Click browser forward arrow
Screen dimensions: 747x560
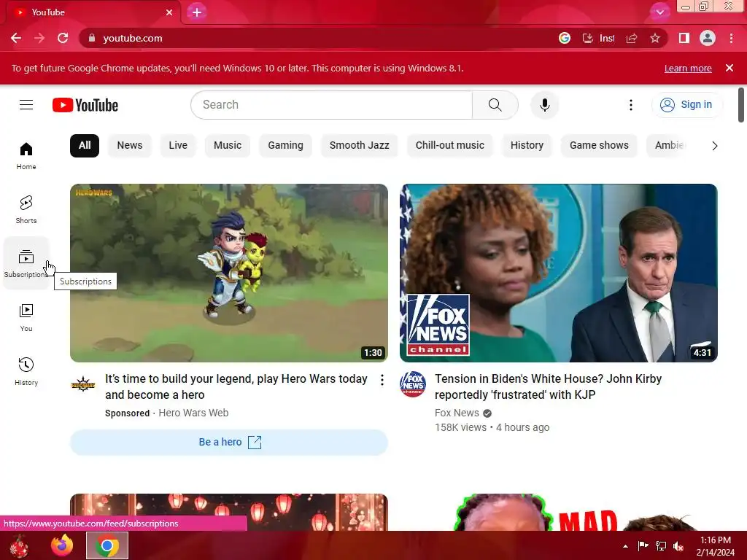pyautogui.click(x=39, y=38)
